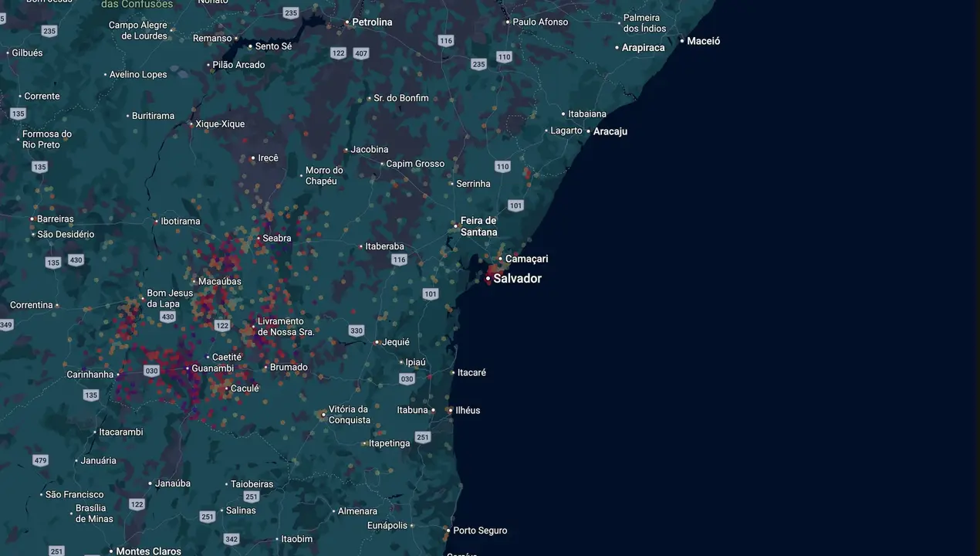Click the Formosa do Rio Preto label
980x556 pixels.
(46, 140)
